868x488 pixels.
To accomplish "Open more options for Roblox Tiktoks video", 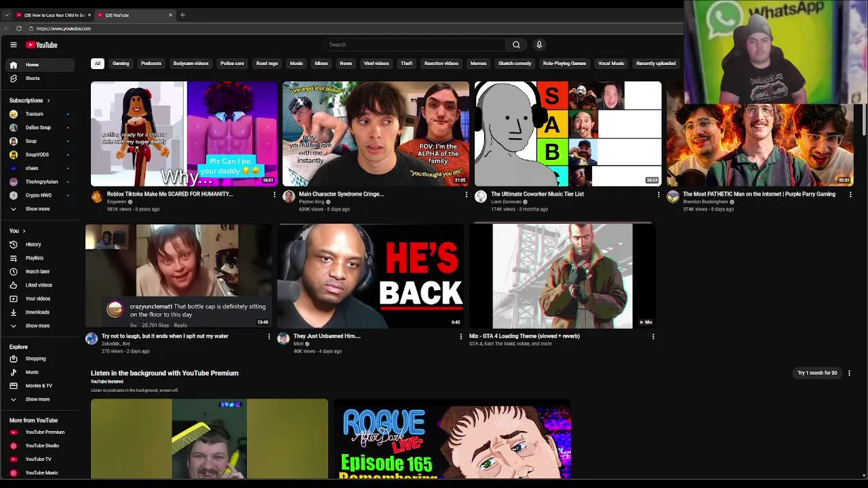I will click(275, 195).
